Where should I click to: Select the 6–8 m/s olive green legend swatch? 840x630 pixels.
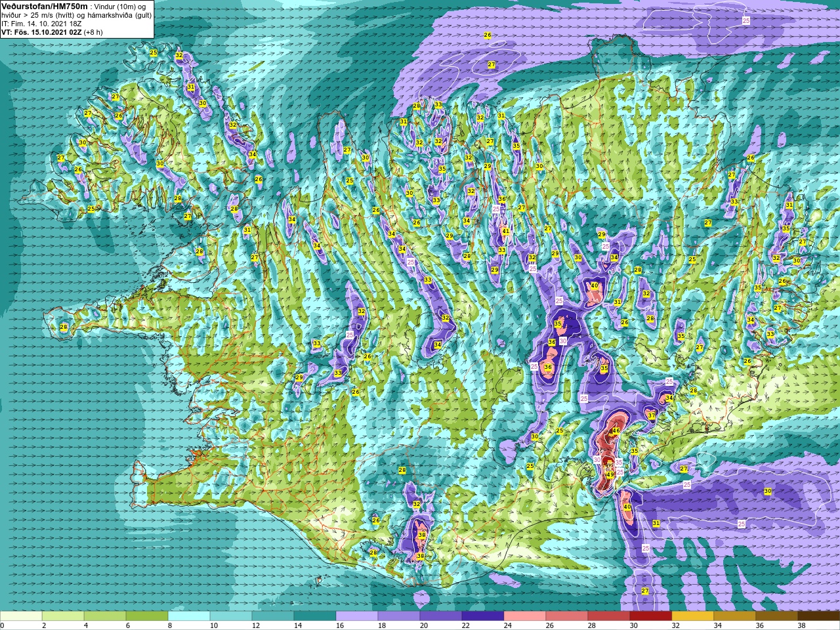tap(147, 616)
